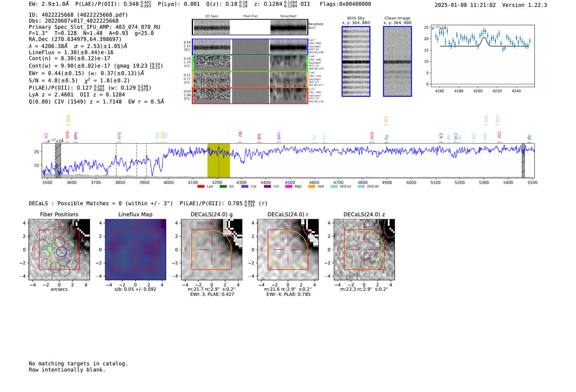Click the Obs: 20220607v017_4022225668 line

[74, 21]
